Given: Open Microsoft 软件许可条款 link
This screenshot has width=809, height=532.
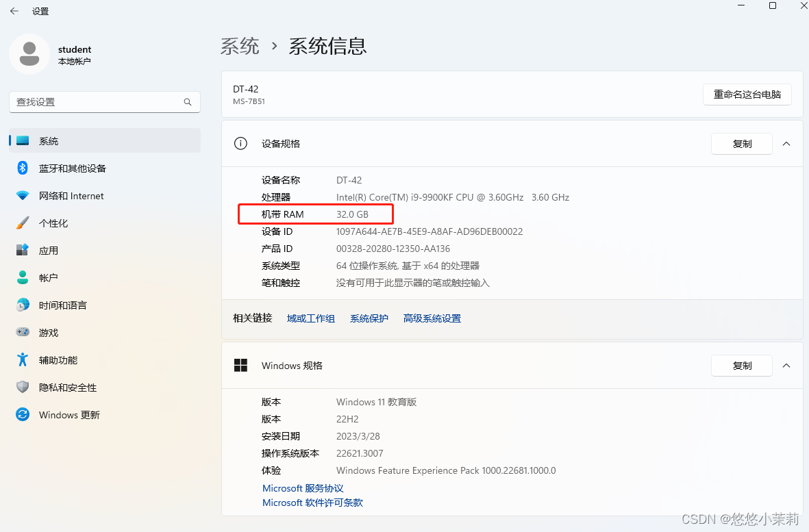Looking at the screenshot, I should (312, 502).
